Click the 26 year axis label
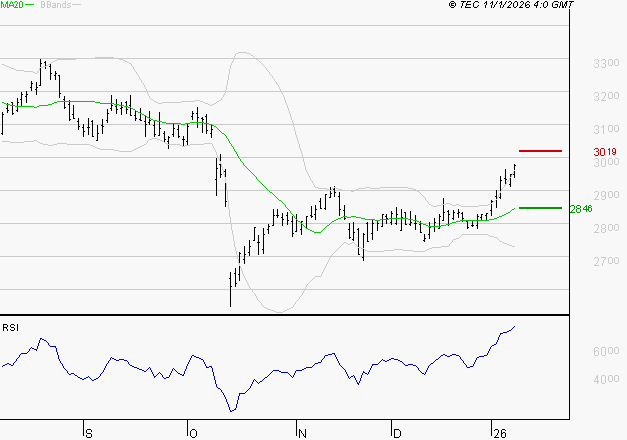 [500, 434]
